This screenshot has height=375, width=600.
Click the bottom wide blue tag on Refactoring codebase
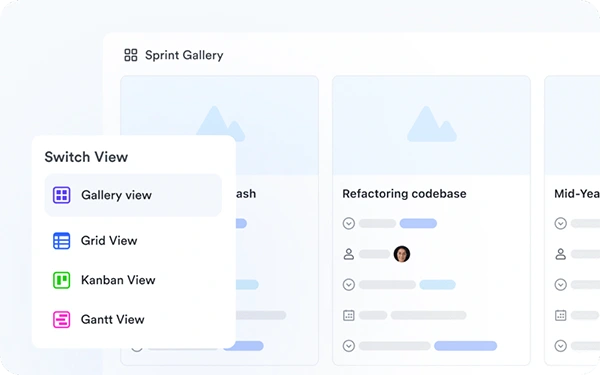pos(465,346)
